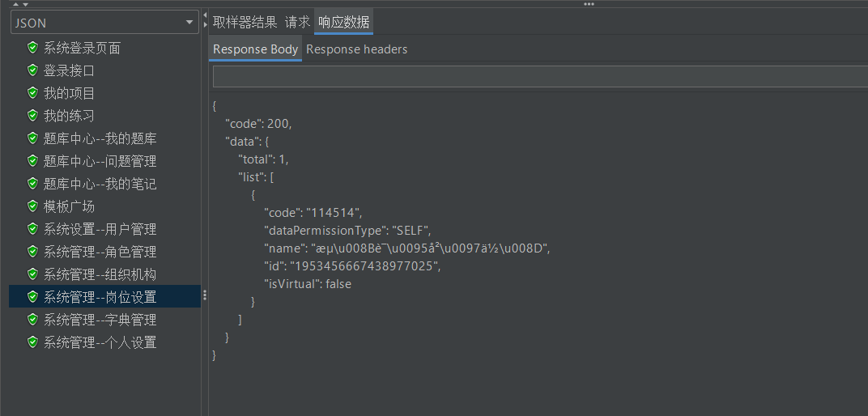The width and height of the screenshot is (868, 416).
Task: Select the Response Body tab
Action: 256,49
